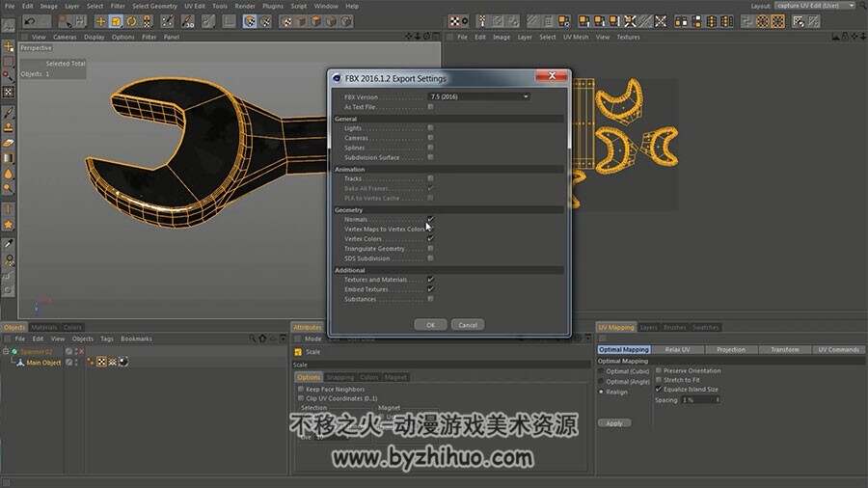
Task: Select the paint brush tool in left toolbar
Action: coord(9,113)
